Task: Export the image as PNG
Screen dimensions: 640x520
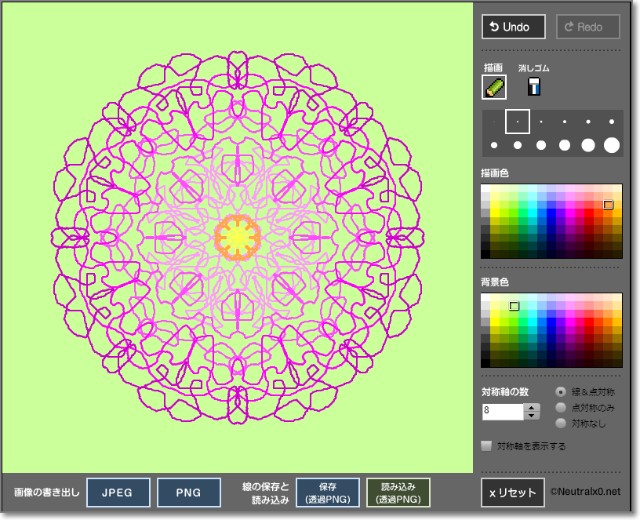Action: tap(189, 492)
